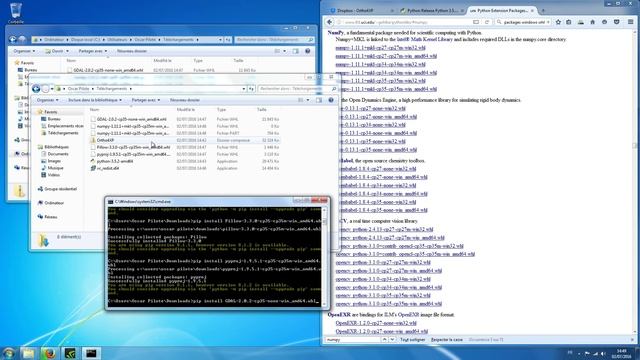
Task: Click Firefox search box 'packages windows whl'
Action: [x=524, y=22]
